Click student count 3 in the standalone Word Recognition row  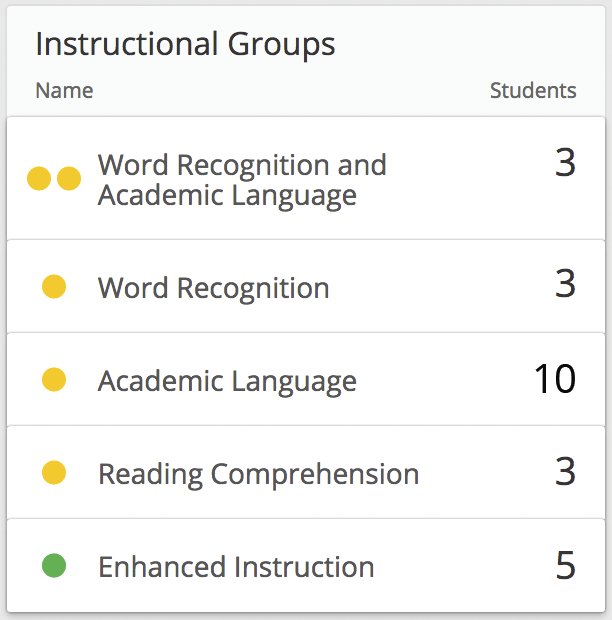tap(565, 286)
